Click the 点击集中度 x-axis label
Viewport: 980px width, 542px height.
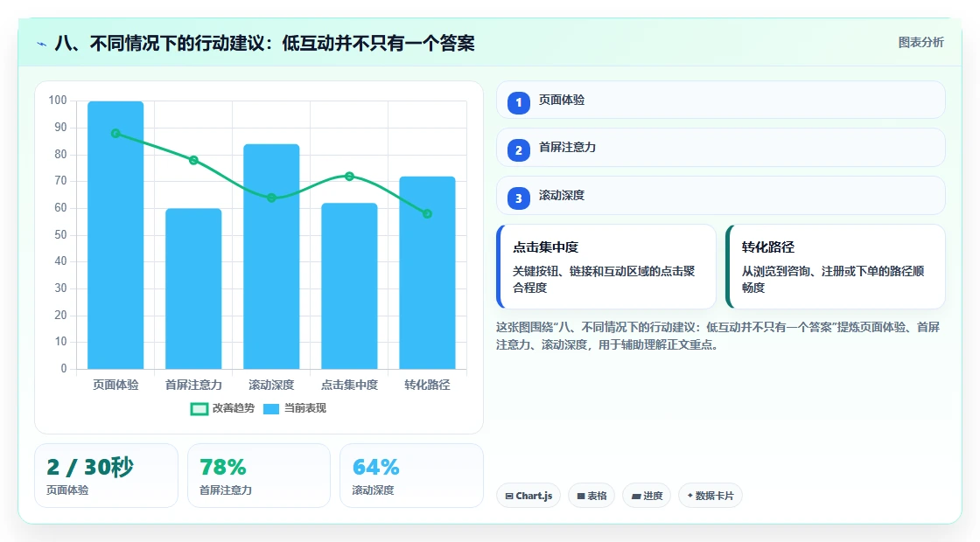349,385
